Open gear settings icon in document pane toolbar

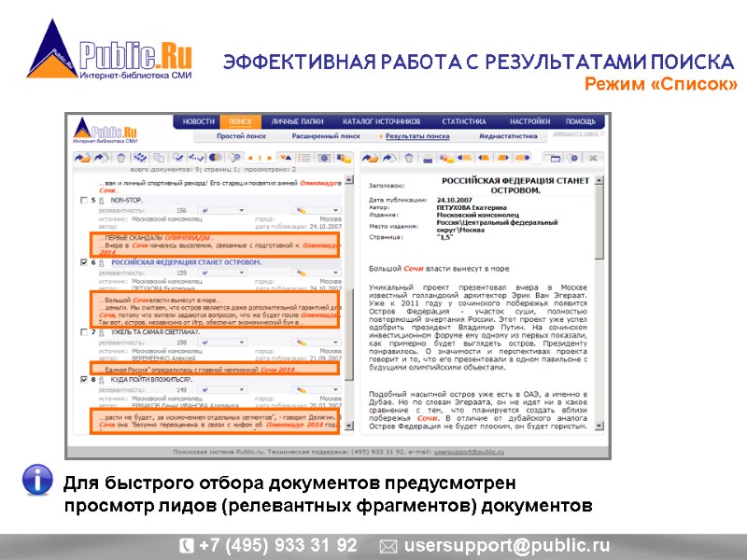pyautogui.click(x=573, y=158)
